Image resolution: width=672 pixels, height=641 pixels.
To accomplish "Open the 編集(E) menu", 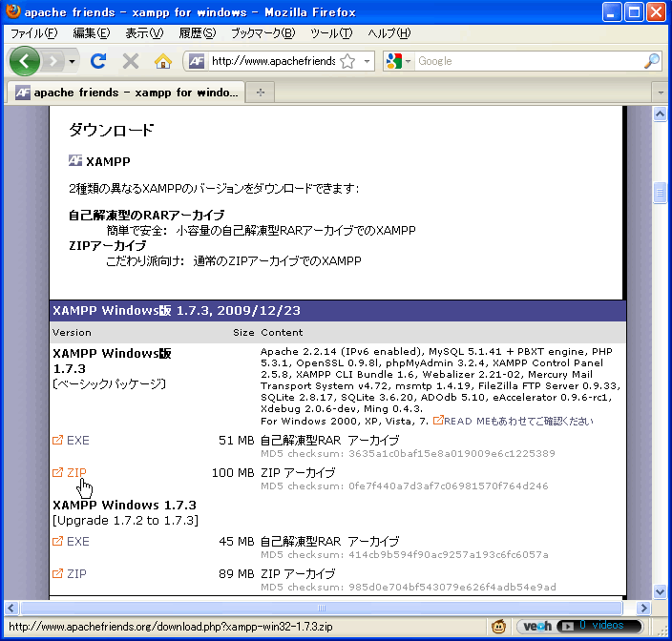I will [x=92, y=33].
